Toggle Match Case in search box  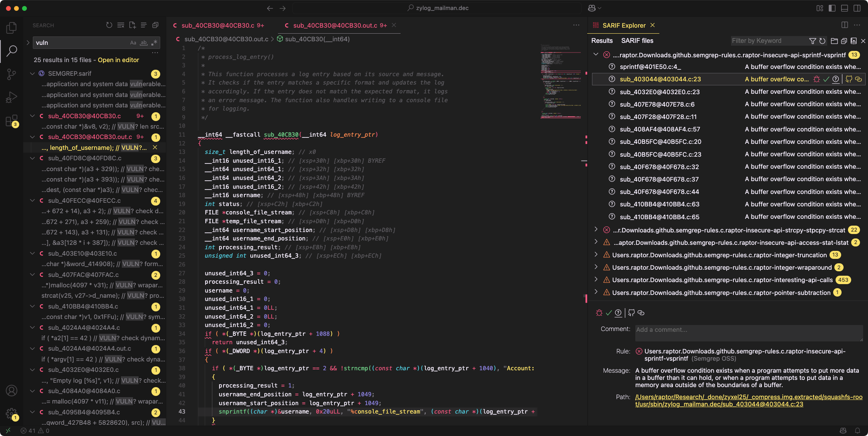[x=133, y=43]
